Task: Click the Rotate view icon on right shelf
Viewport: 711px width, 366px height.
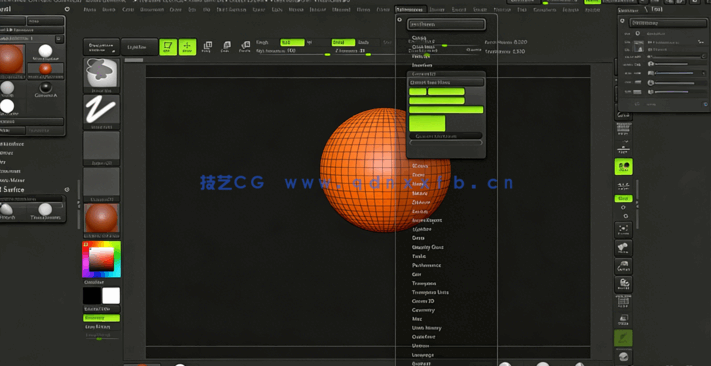Action: 623,284
